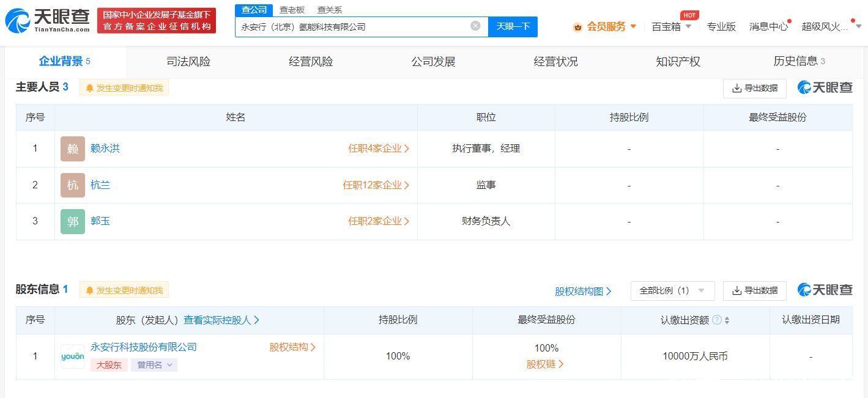The height and width of the screenshot is (398, 868).
Task: Switch to the 历史信息 tab
Action: tap(799, 61)
